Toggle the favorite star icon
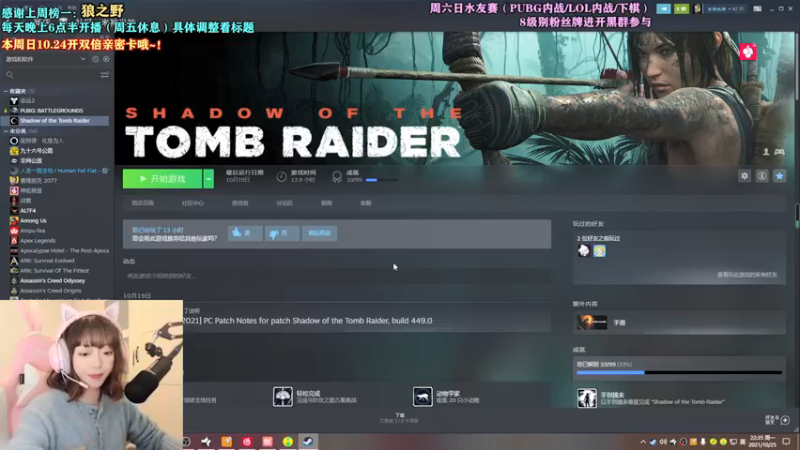The width and height of the screenshot is (800, 450). tap(779, 176)
